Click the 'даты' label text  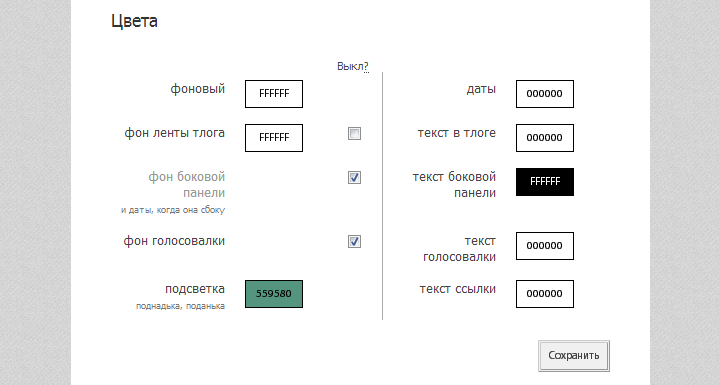coord(481,89)
